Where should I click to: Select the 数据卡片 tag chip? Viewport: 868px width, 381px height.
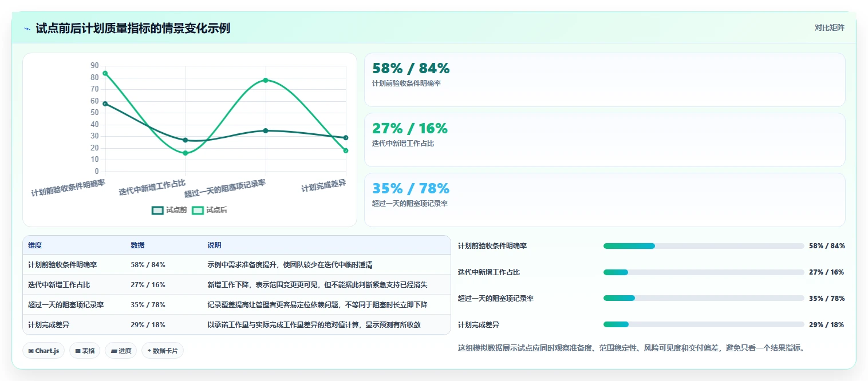pyautogui.click(x=163, y=351)
